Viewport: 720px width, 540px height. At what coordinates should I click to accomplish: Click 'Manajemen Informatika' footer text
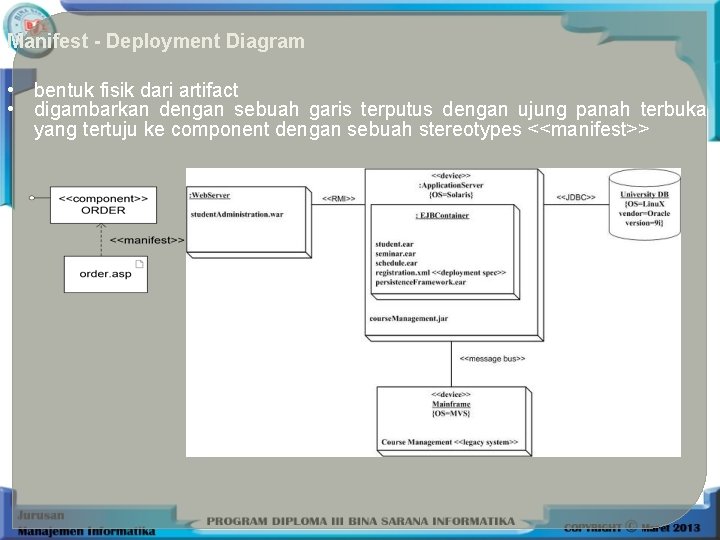86,531
